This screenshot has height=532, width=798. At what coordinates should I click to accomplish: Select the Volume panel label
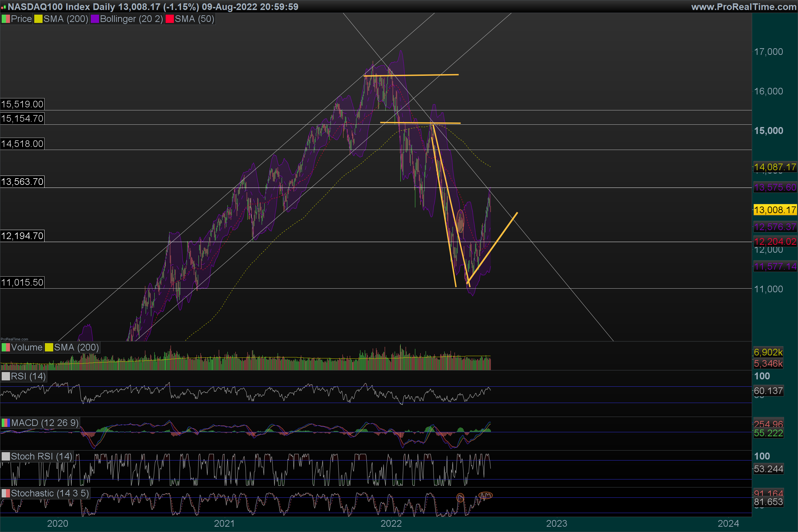pyautogui.click(x=27, y=347)
